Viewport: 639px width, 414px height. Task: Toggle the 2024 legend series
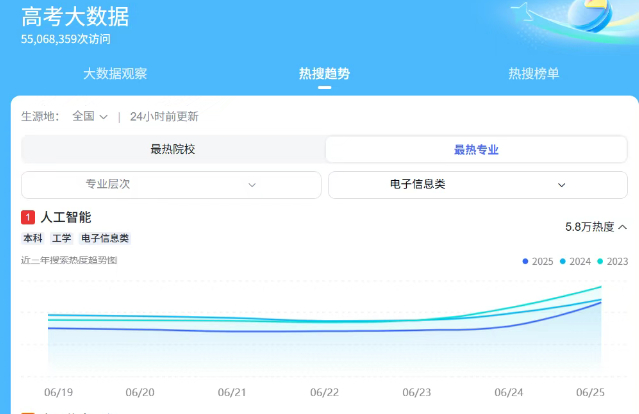575,261
